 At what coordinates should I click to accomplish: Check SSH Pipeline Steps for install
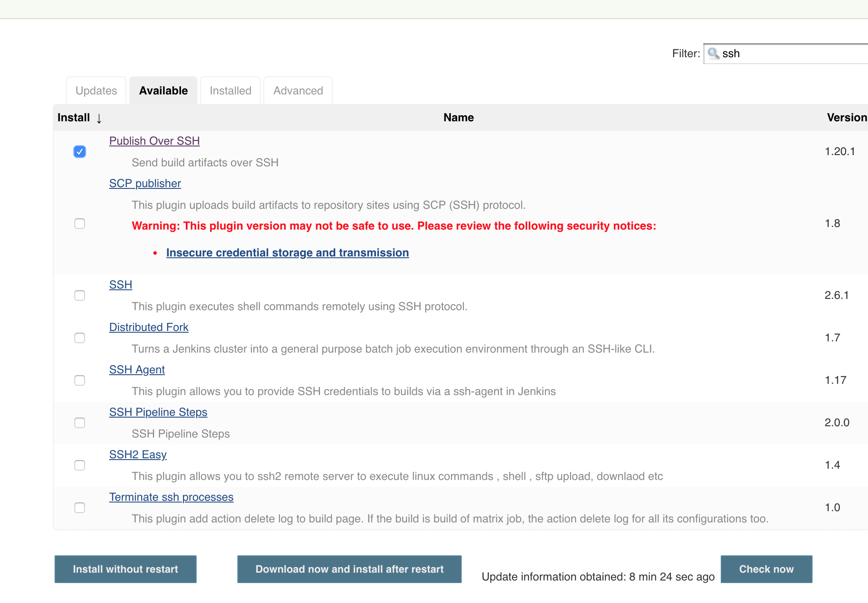[80, 423]
